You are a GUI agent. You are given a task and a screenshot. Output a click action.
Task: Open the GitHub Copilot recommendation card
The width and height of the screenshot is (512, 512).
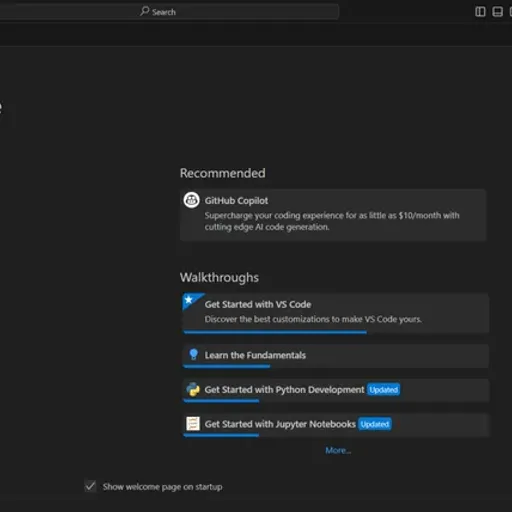(x=333, y=215)
